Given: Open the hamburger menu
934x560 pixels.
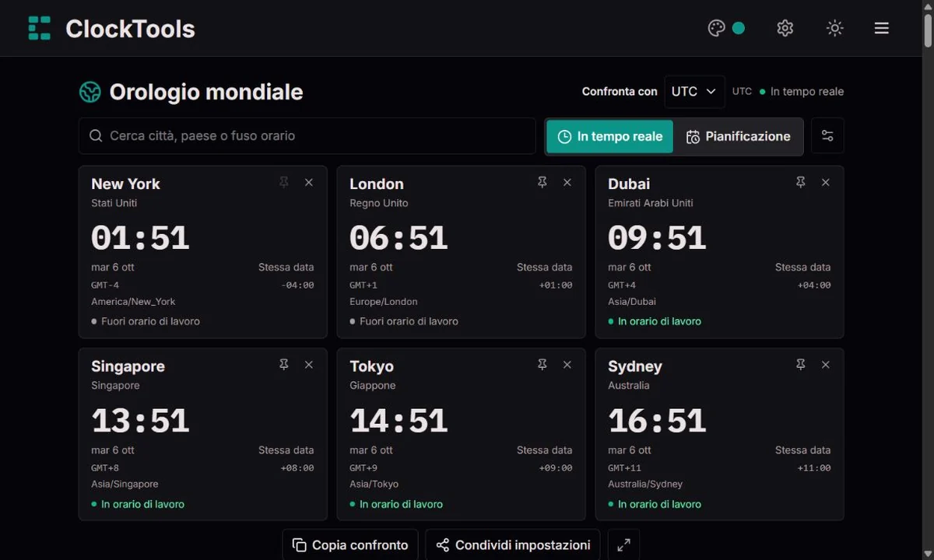Looking at the screenshot, I should point(881,28).
